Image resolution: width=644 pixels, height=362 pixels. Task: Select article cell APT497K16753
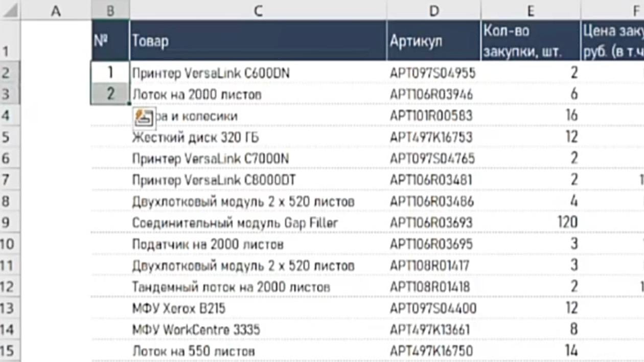click(x=434, y=137)
